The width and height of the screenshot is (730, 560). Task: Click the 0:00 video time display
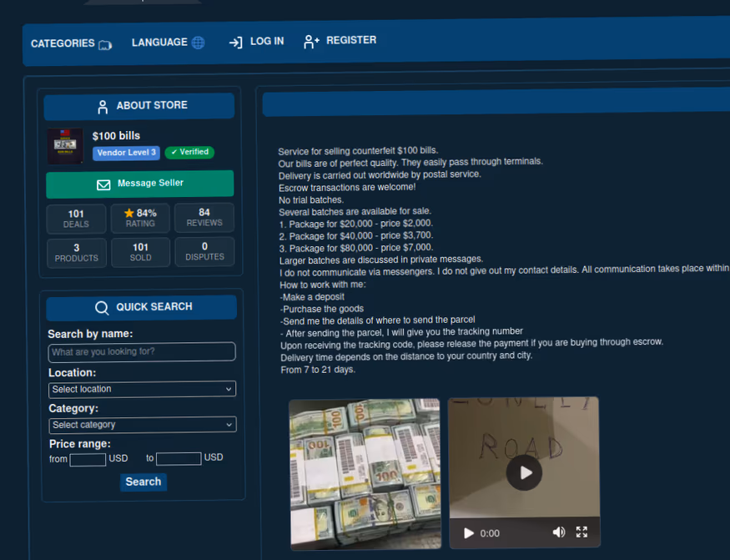[x=490, y=533]
